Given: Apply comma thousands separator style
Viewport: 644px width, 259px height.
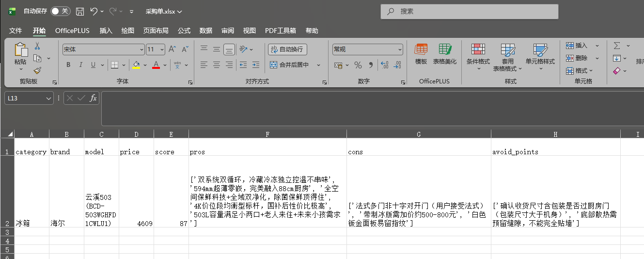Looking at the screenshot, I should click(x=371, y=65).
